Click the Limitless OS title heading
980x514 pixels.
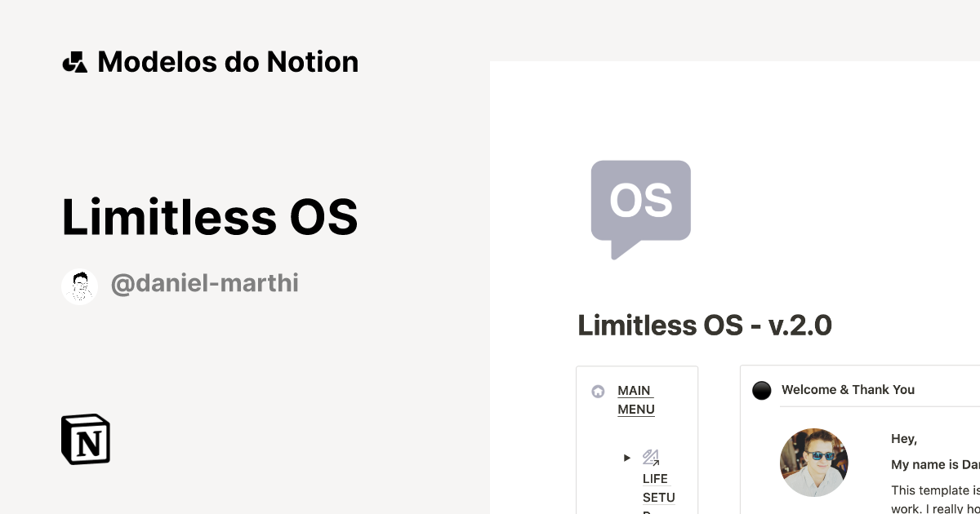pyautogui.click(x=209, y=215)
